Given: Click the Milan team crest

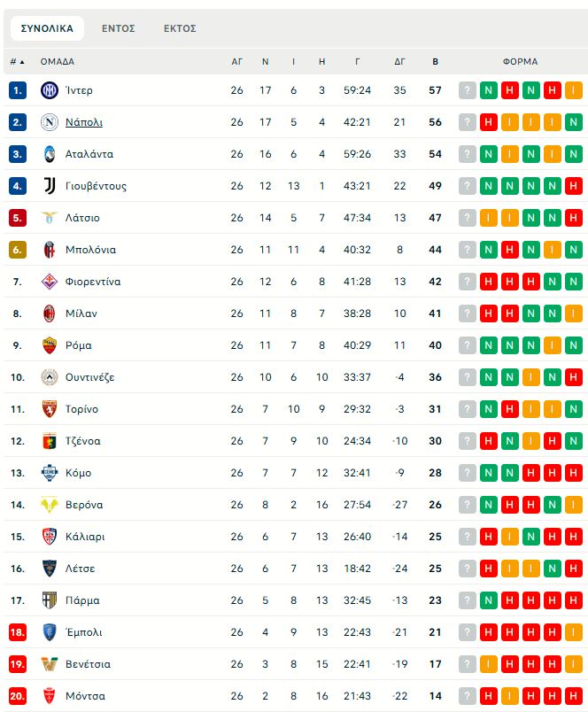Looking at the screenshot, I should pos(49,313).
